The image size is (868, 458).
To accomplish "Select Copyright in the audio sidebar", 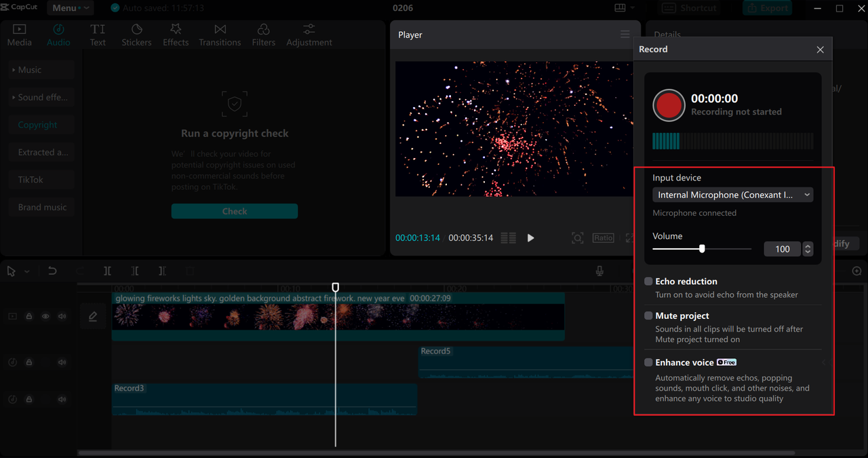I will 41,125.
